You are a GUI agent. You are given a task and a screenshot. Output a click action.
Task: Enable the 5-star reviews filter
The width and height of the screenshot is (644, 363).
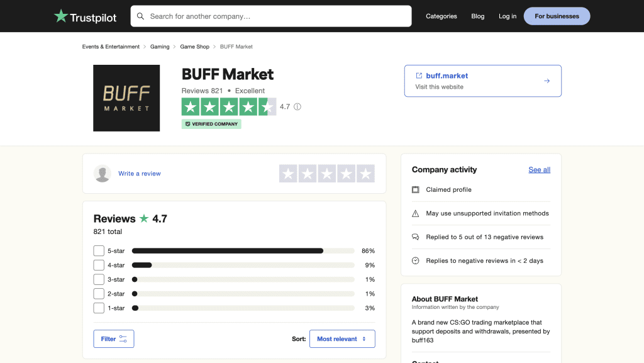click(x=99, y=250)
